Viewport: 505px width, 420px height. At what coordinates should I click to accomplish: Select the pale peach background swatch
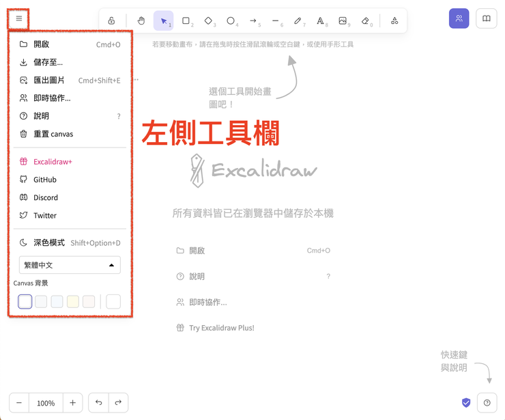89,302
